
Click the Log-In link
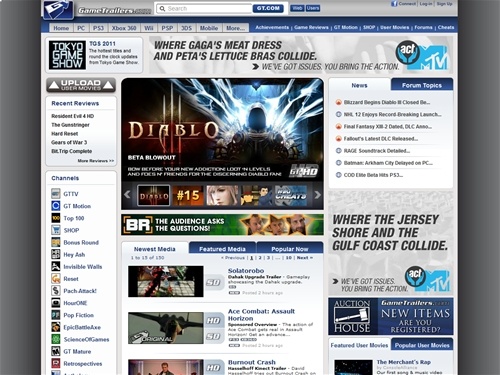tap(426, 4)
